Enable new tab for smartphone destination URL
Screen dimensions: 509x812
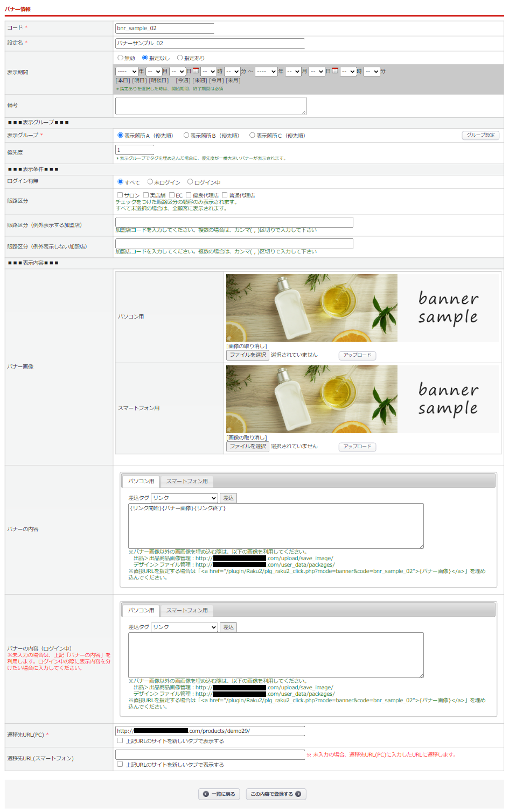pyautogui.click(x=120, y=764)
